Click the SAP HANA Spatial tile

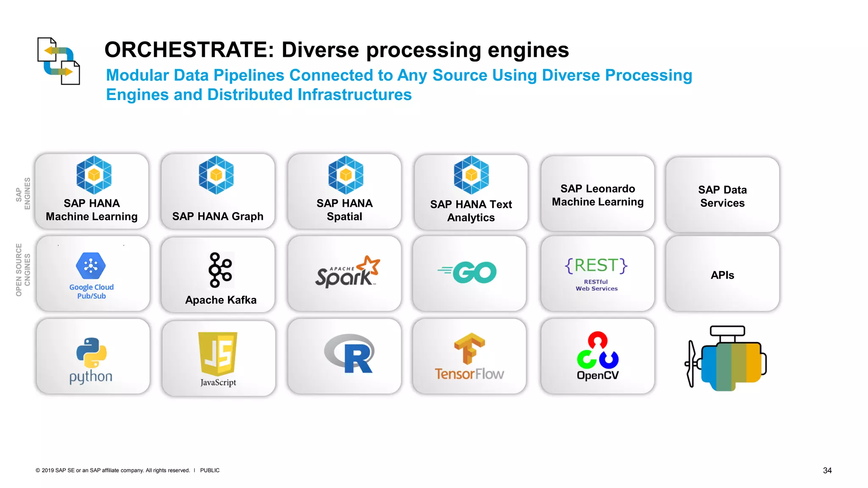(x=344, y=192)
